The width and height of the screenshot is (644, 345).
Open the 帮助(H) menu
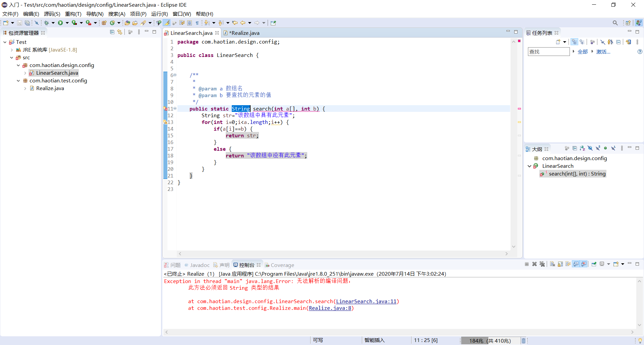click(x=205, y=14)
